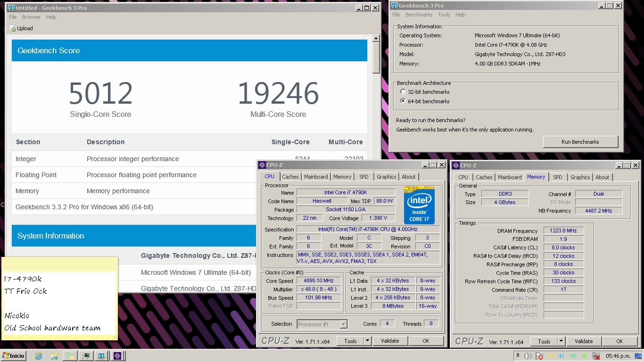Click the Geekbench results vertical scrollbar thumb
The image size is (644, 362).
(x=376, y=58)
